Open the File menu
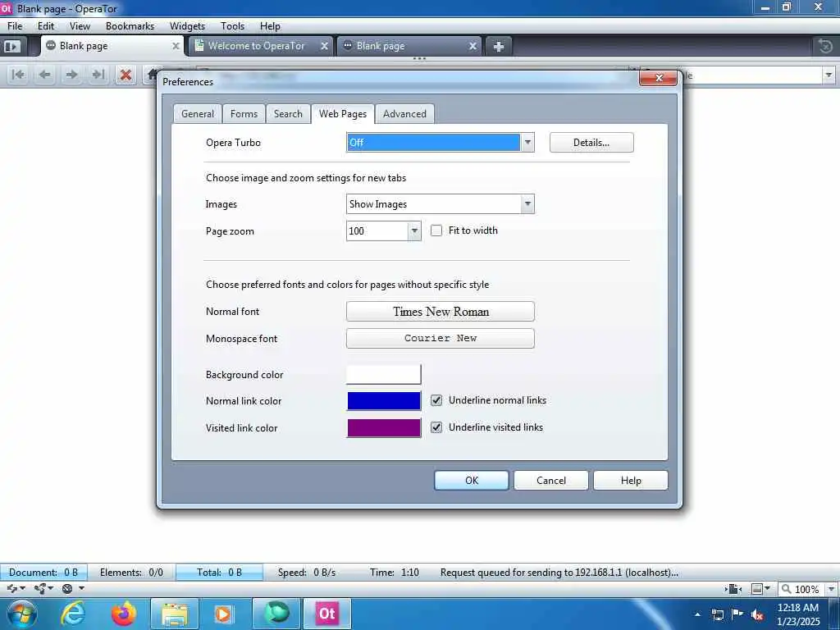 [15, 26]
